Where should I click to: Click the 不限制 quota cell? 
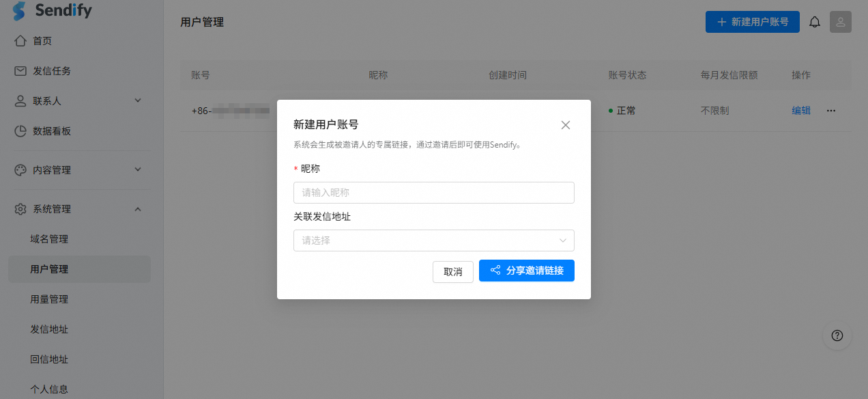click(714, 111)
